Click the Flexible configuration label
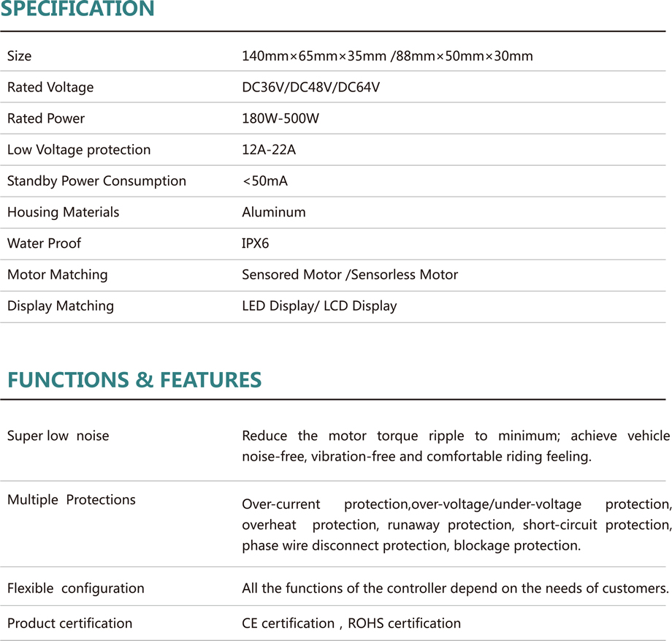 pos(76,588)
